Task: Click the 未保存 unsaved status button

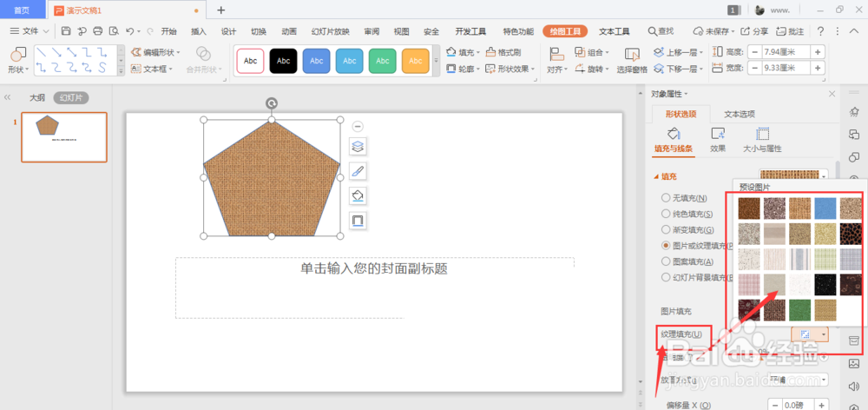Action: (x=714, y=31)
